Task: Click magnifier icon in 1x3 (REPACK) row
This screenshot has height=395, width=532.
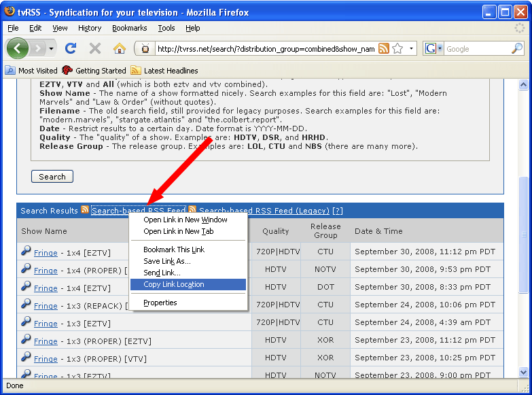Action: [x=26, y=304]
